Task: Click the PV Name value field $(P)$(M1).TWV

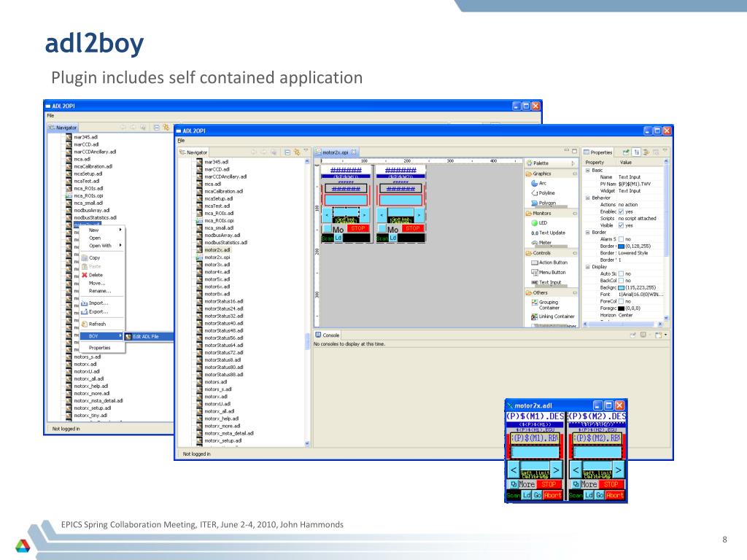Action: pos(639,184)
